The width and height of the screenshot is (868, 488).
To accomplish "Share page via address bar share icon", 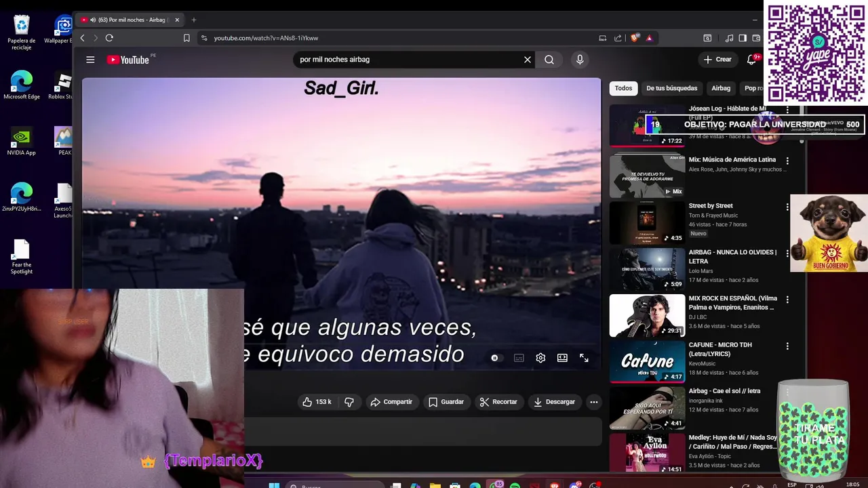I will coord(618,38).
